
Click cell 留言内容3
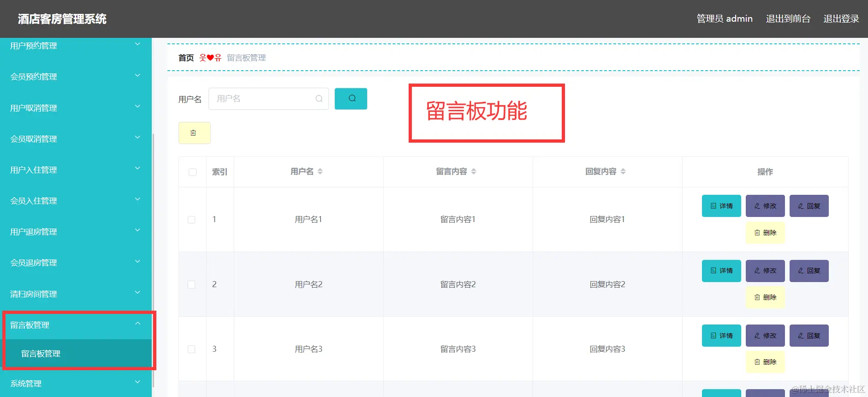click(458, 349)
